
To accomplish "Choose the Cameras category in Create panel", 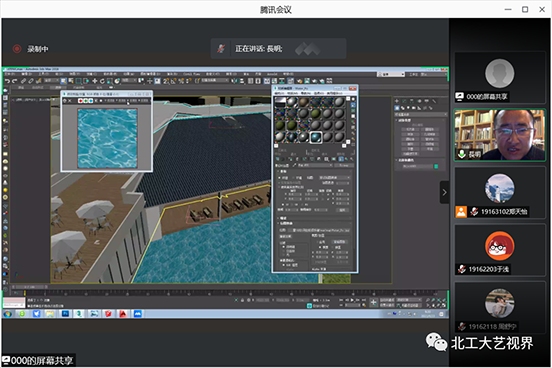I will tap(414, 108).
